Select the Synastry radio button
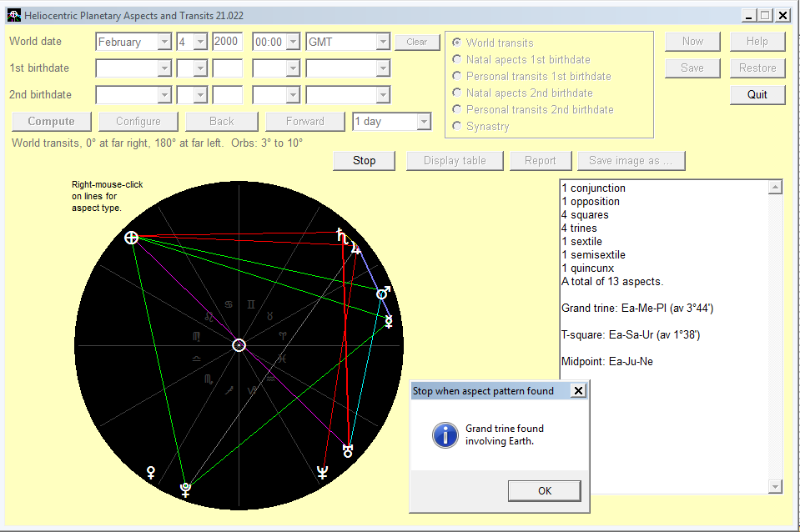Image resolution: width=800 pixels, height=532 pixels. (456, 126)
